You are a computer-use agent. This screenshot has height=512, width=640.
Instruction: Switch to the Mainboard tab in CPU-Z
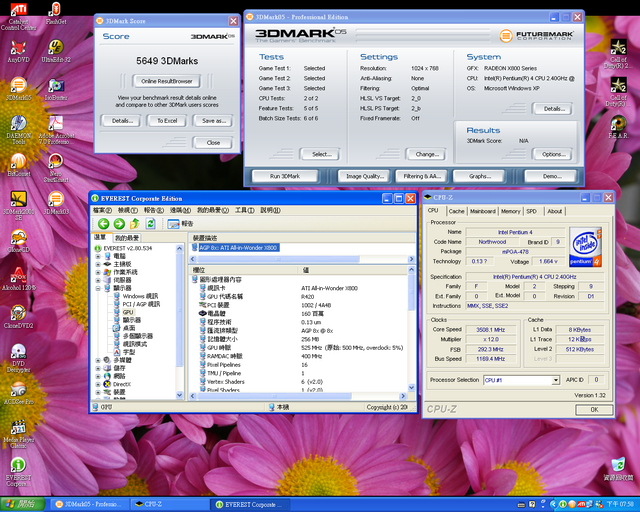[482, 211]
